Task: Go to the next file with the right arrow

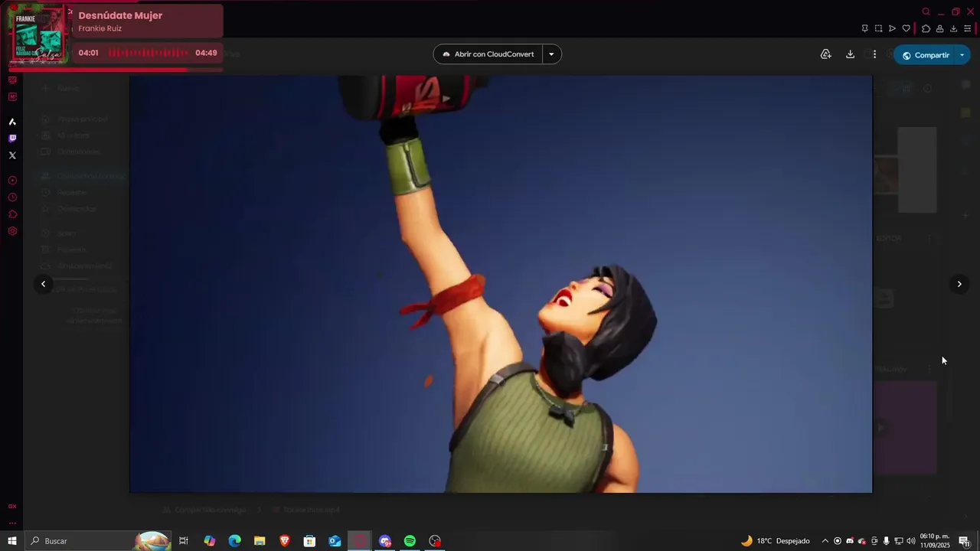Action: 959,284
